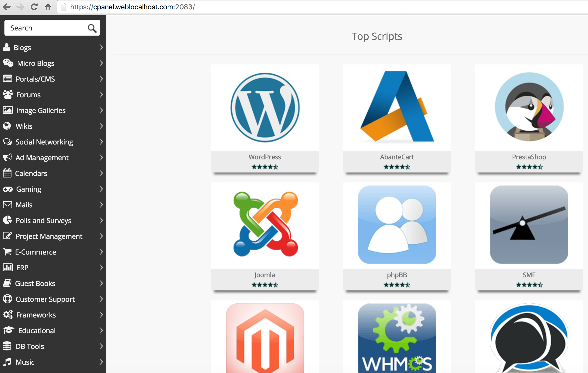This screenshot has width=588, height=373.
Task: Click the Blogs person icon
Action: [x=7, y=47]
